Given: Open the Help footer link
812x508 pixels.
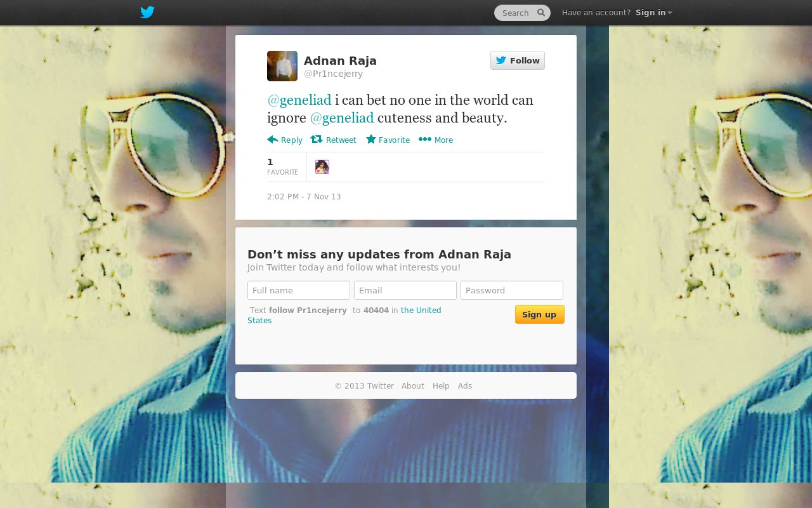Looking at the screenshot, I should coord(441,386).
